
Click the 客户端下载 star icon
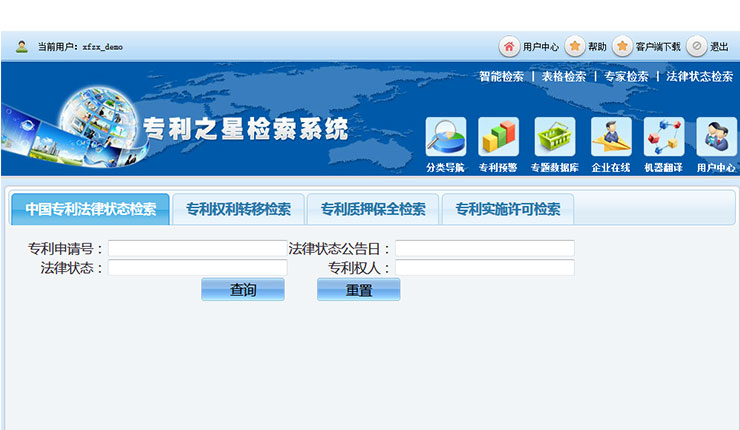pos(622,47)
